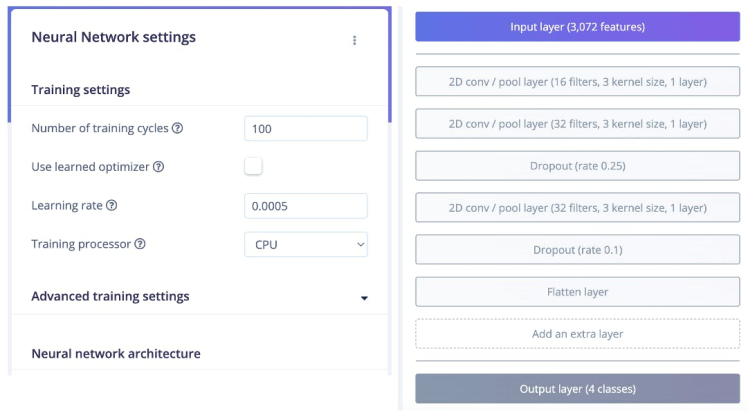Click Add an extra layer
Screen dimensions: 748x411
click(577, 333)
